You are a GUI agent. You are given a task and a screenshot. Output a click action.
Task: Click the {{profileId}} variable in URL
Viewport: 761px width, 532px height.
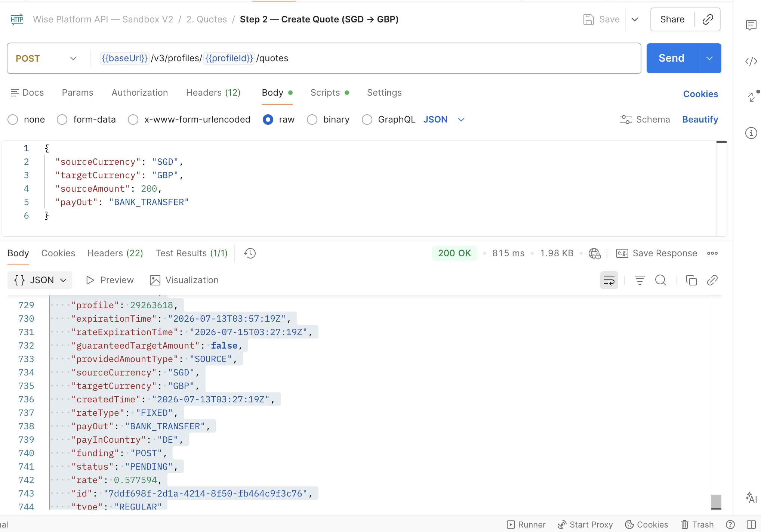click(229, 58)
